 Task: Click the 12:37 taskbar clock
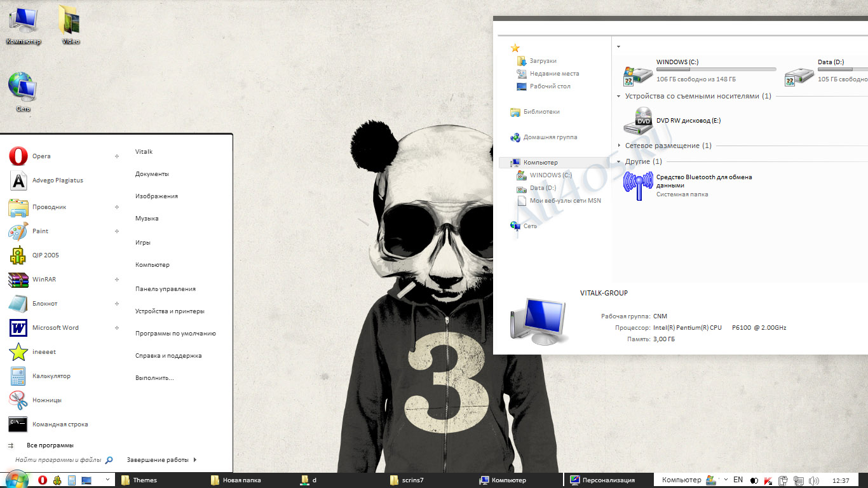841,481
